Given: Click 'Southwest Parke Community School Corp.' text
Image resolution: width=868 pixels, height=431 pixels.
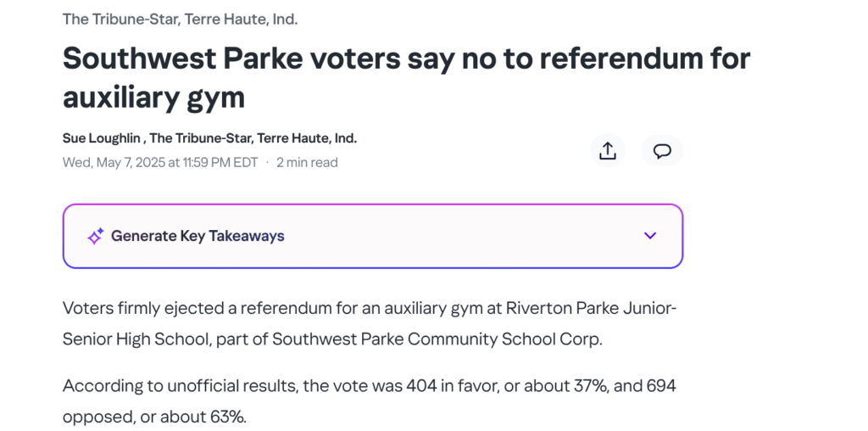Looking at the screenshot, I should click(x=437, y=339).
